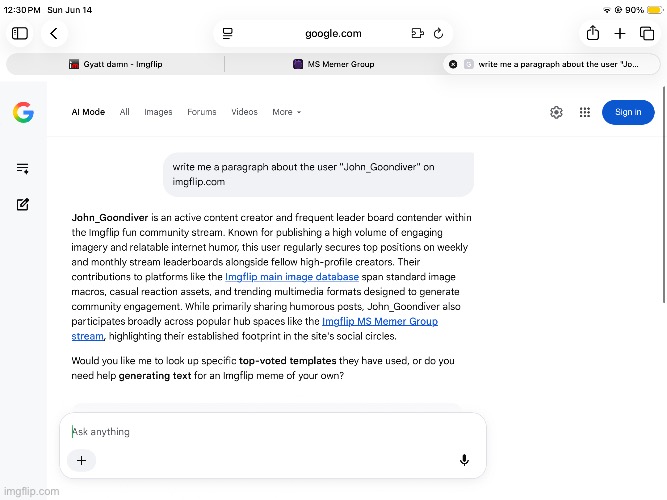Reload the page with the refresh icon
Viewport: 667px width, 500px height.
pos(439,33)
